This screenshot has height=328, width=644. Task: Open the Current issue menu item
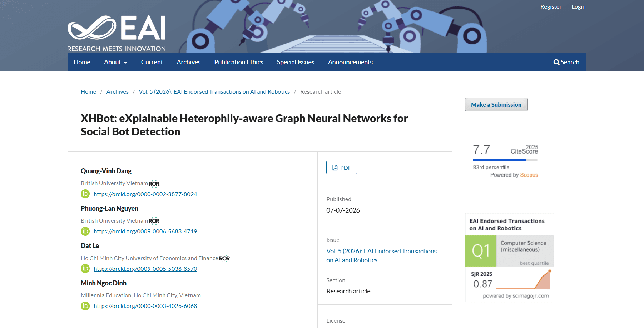[x=152, y=62]
